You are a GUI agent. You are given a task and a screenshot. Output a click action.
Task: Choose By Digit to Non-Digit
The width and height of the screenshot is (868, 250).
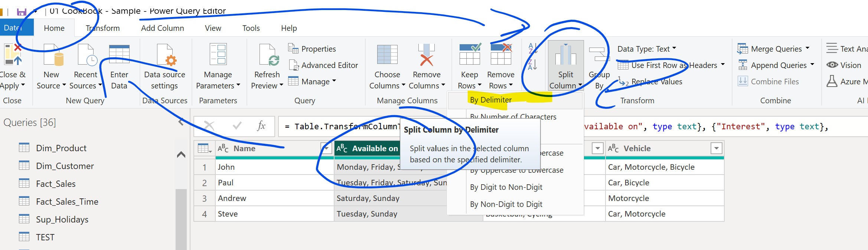click(x=506, y=187)
